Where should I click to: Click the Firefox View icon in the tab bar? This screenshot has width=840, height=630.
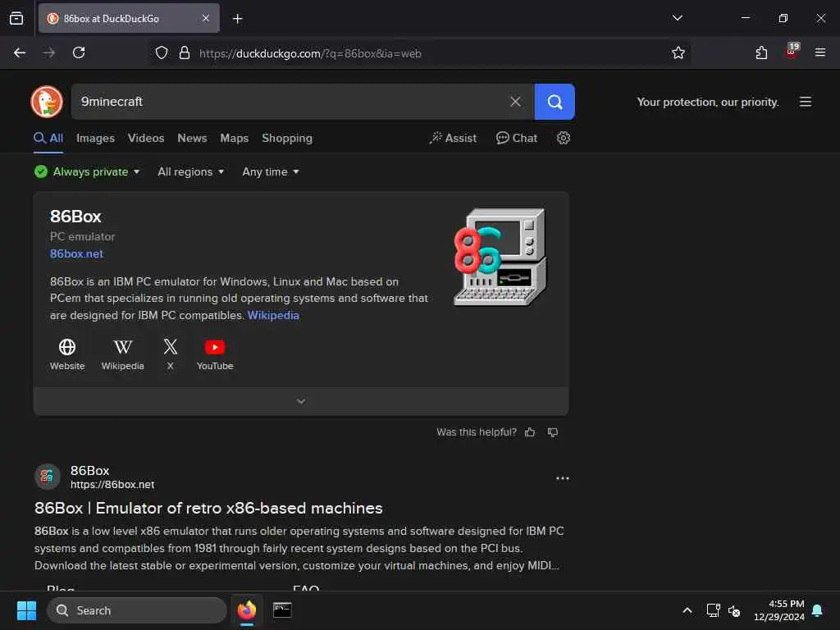pyautogui.click(x=16, y=18)
